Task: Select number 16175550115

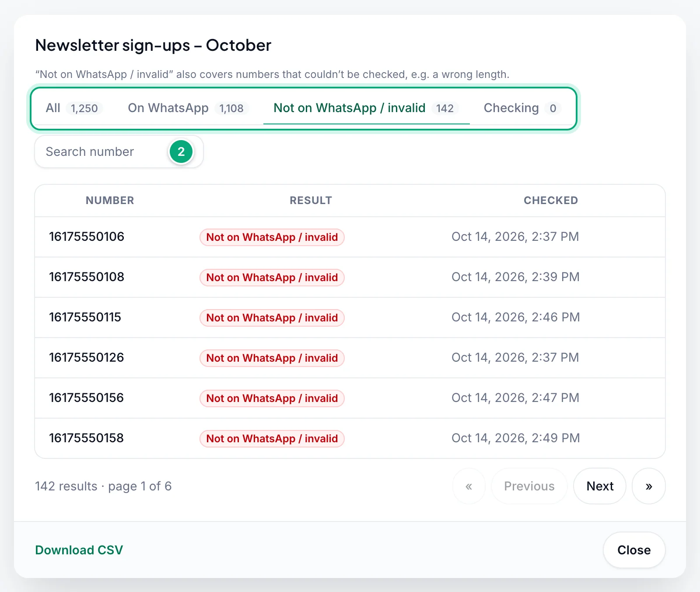Action: point(85,317)
